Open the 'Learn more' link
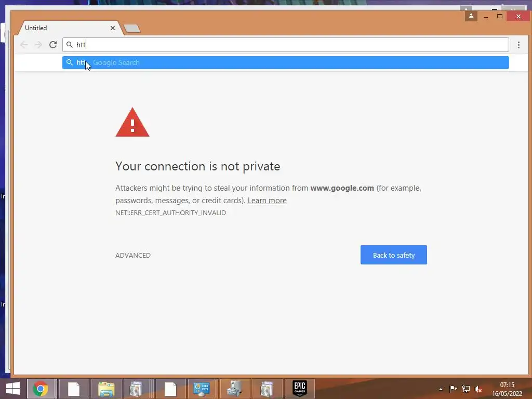Screen dimensions: 532x399 pos(267,201)
